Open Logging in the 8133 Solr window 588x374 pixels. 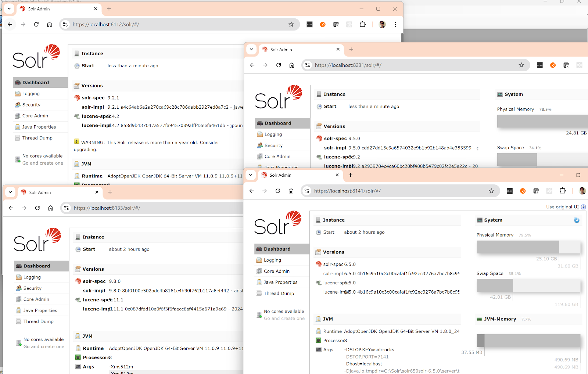click(42, 277)
